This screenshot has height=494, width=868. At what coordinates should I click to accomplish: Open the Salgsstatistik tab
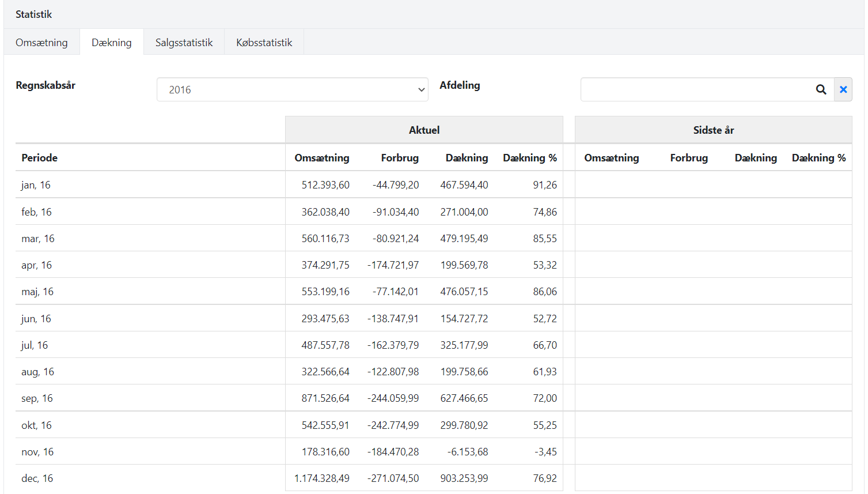coord(184,43)
